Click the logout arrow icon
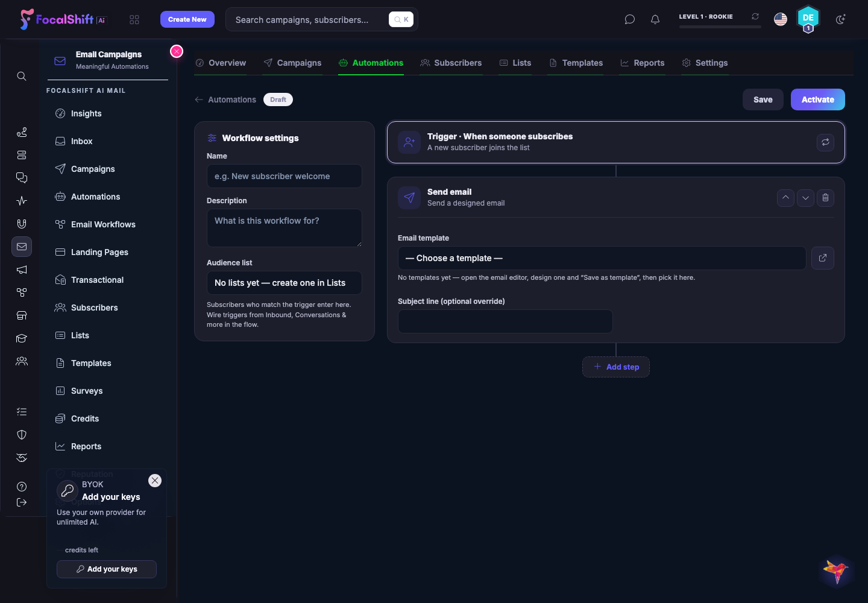The height and width of the screenshot is (603, 868). (x=22, y=502)
